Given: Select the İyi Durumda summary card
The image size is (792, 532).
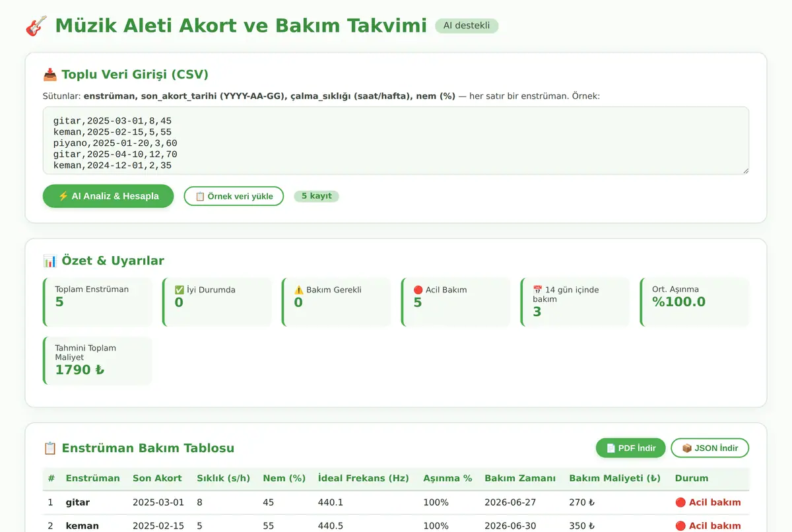Looking at the screenshot, I should pos(217,302).
